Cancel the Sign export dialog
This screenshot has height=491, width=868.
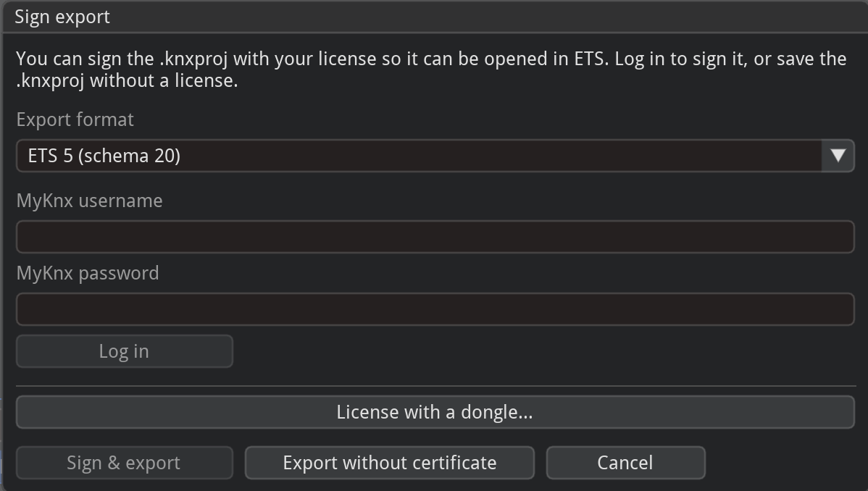pos(625,463)
